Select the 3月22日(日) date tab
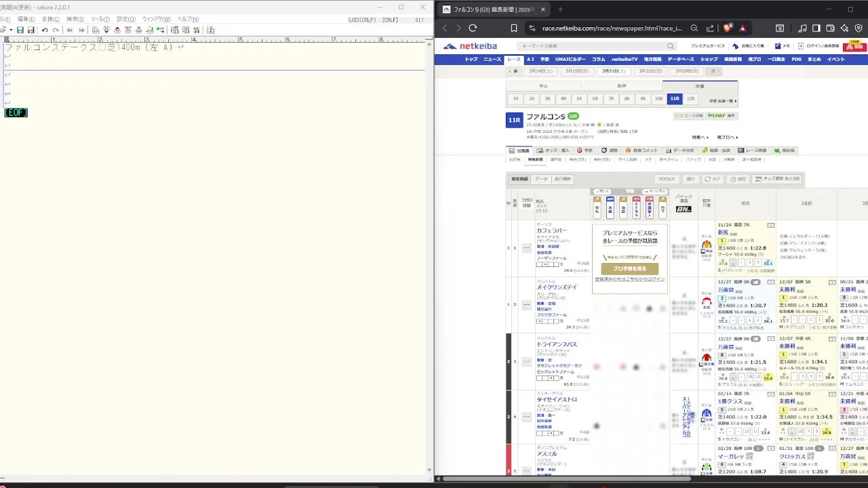The width and height of the screenshot is (868, 488). (650, 70)
